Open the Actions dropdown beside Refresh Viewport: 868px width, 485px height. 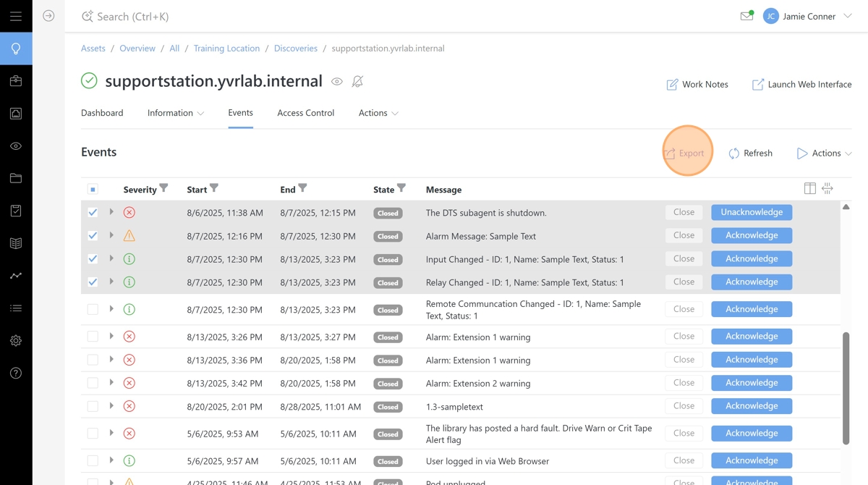[x=824, y=153]
